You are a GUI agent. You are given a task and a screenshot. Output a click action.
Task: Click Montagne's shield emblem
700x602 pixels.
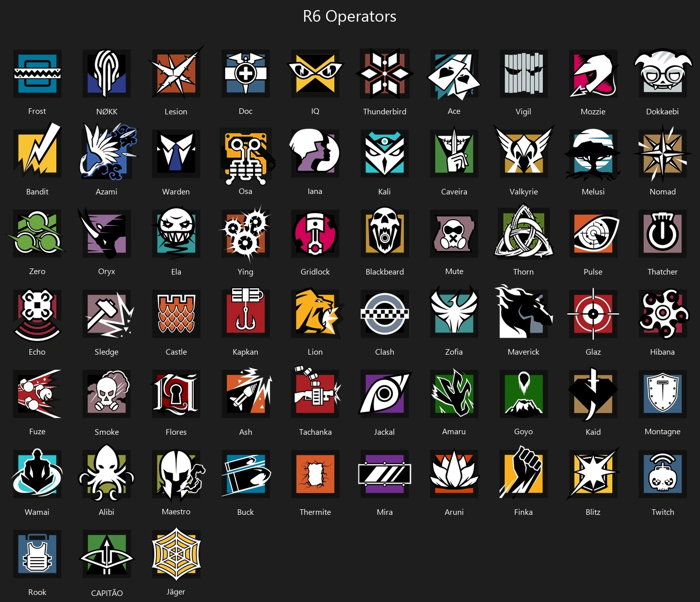(x=663, y=393)
